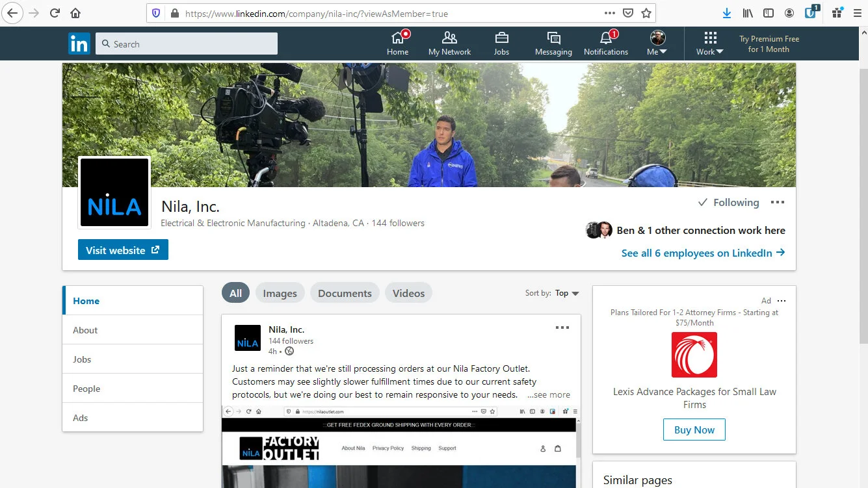
Task: Click the Visit website button
Action: click(123, 250)
